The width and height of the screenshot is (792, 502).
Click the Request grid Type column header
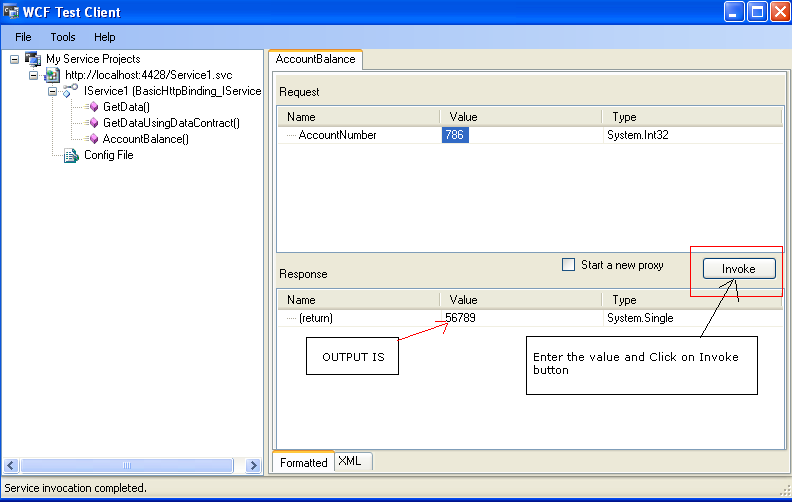click(x=692, y=117)
